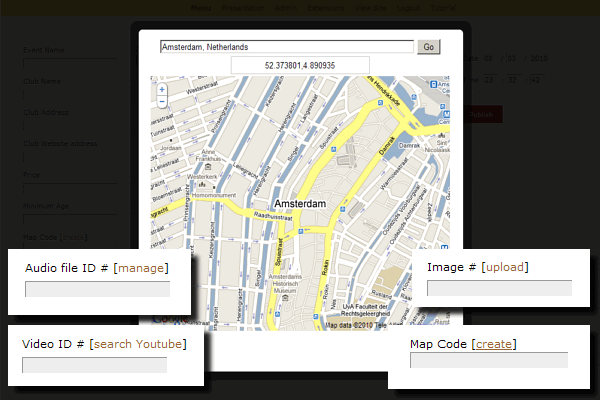
Task: Click the Audio file ID input field
Action: (98, 289)
